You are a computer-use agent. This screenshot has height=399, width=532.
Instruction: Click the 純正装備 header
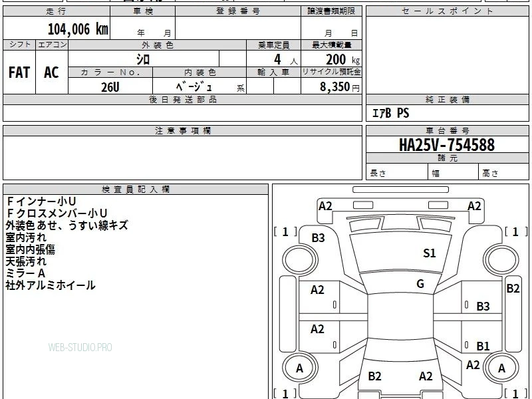click(447, 99)
